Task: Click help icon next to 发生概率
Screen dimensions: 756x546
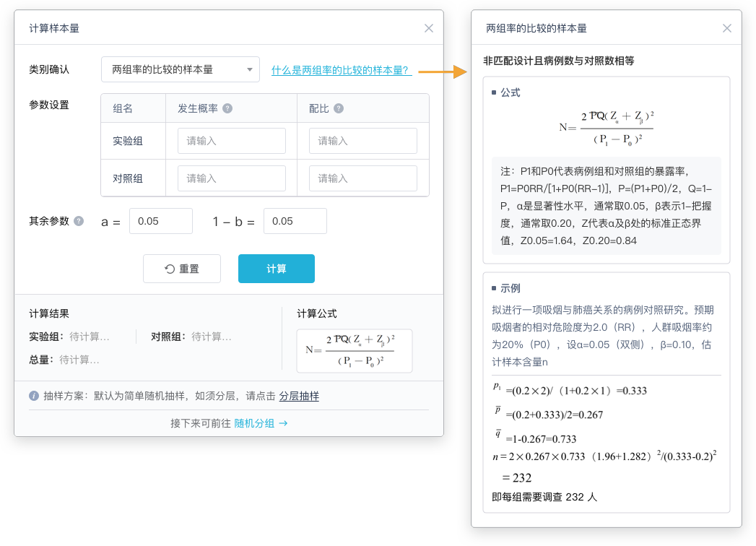Action: (x=227, y=108)
